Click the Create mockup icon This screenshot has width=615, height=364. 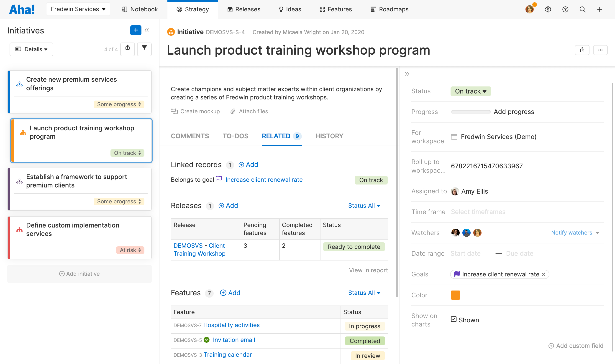(174, 111)
